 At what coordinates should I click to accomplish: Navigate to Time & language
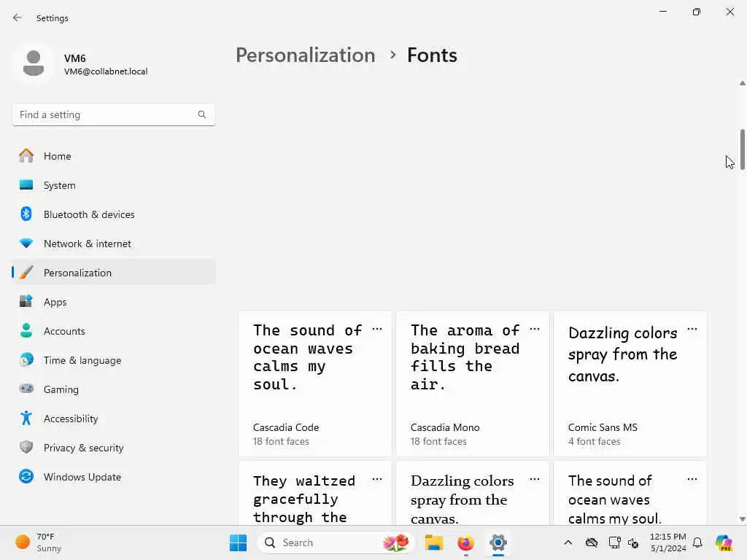click(x=114, y=359)
